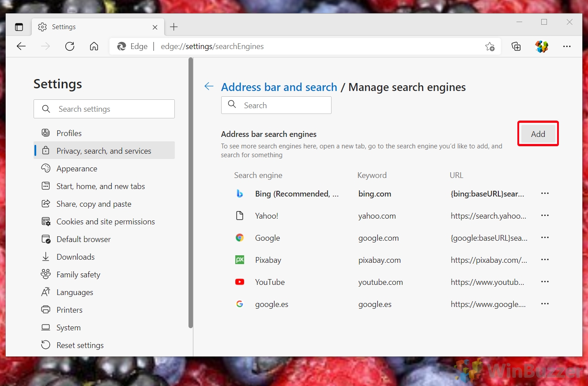Open Cookies and site permissions
This screenshot has width=588, height=386.
point(104,221)
